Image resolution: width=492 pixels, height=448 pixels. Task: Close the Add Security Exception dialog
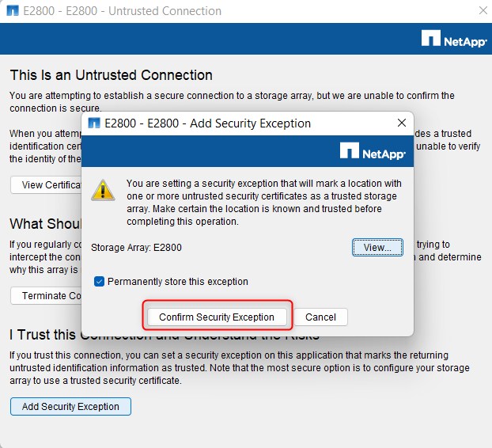402,123
